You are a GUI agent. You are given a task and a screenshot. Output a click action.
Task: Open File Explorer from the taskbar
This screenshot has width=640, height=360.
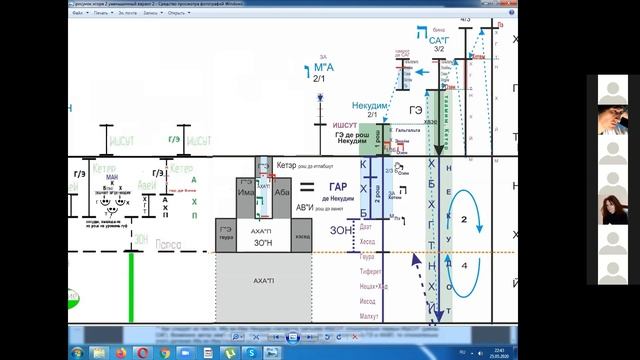pyautogui.click(x=99, y=353)
